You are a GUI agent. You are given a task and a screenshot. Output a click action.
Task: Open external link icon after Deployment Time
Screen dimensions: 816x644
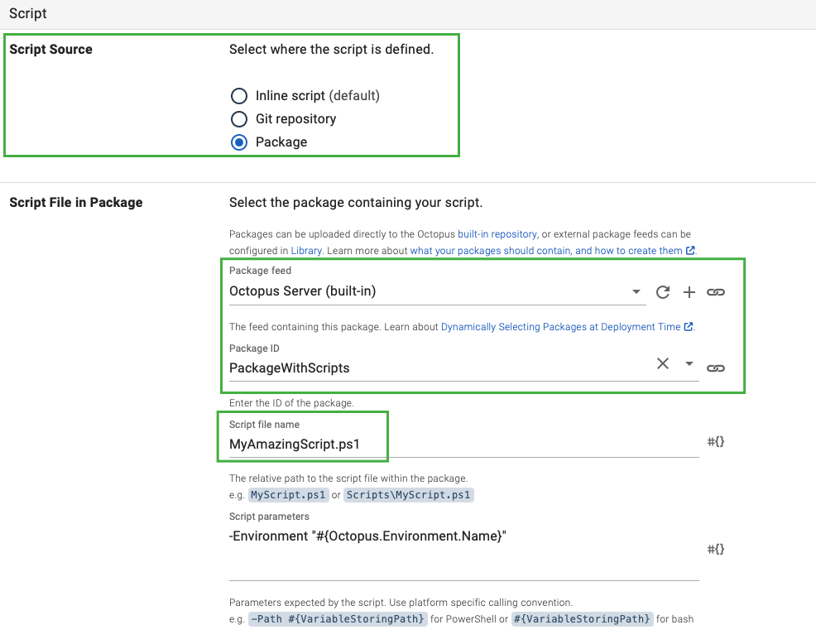(x=689, y=327)
